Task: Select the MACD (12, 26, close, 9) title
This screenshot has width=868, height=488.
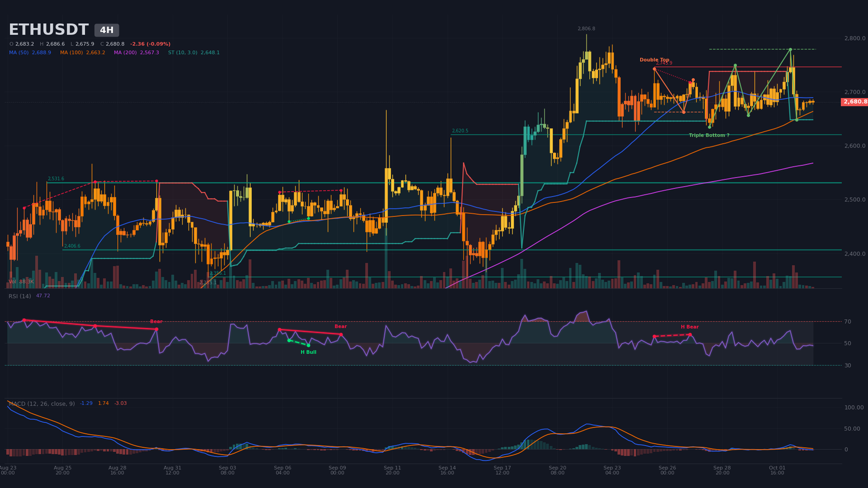Action: [42, 404]
